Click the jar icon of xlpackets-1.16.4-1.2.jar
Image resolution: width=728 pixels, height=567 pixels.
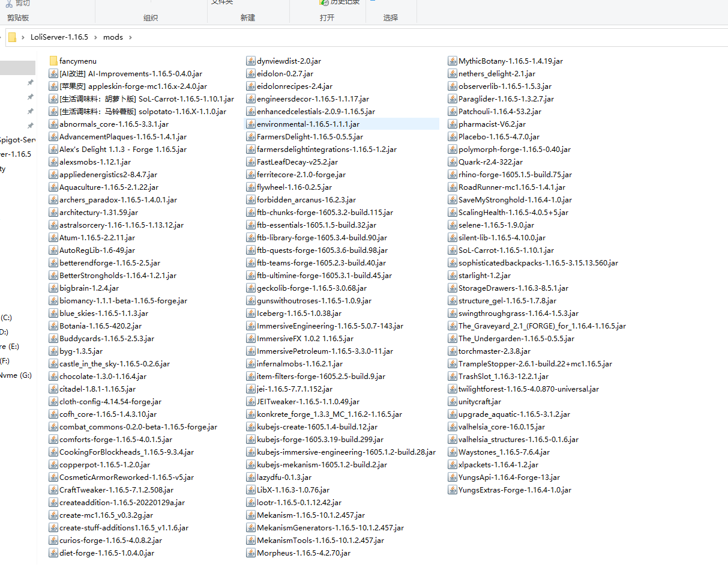click(x=453, y=464)
